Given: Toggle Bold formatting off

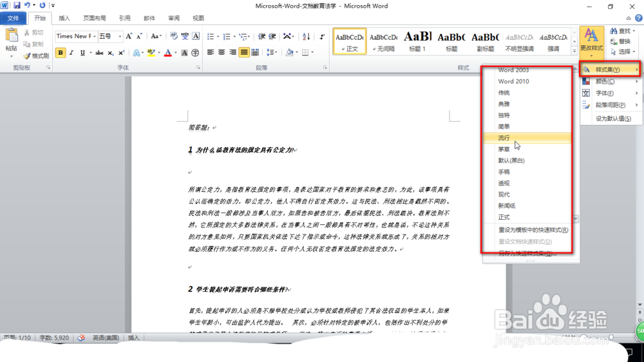Looking at the screenshot, I should [x=61, y=53].
